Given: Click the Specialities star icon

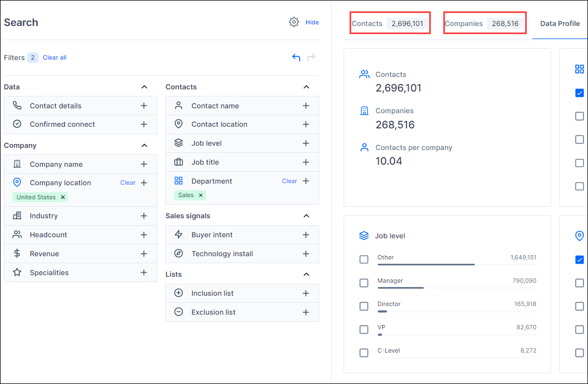Looking at the screenshot, I should (17, 272).
